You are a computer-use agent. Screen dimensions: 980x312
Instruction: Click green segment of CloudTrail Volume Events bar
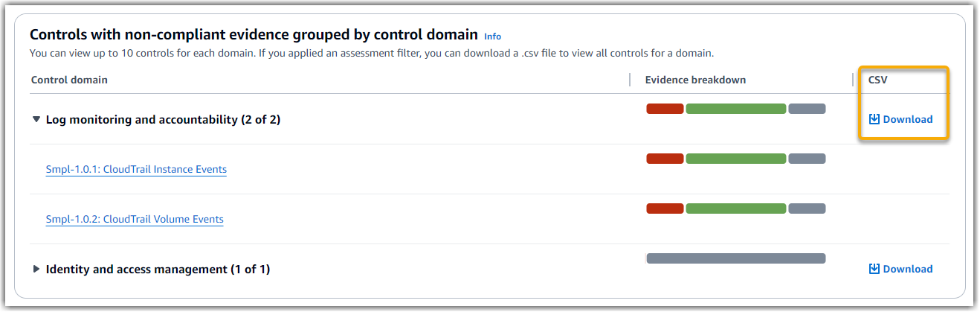coord(735,208)
